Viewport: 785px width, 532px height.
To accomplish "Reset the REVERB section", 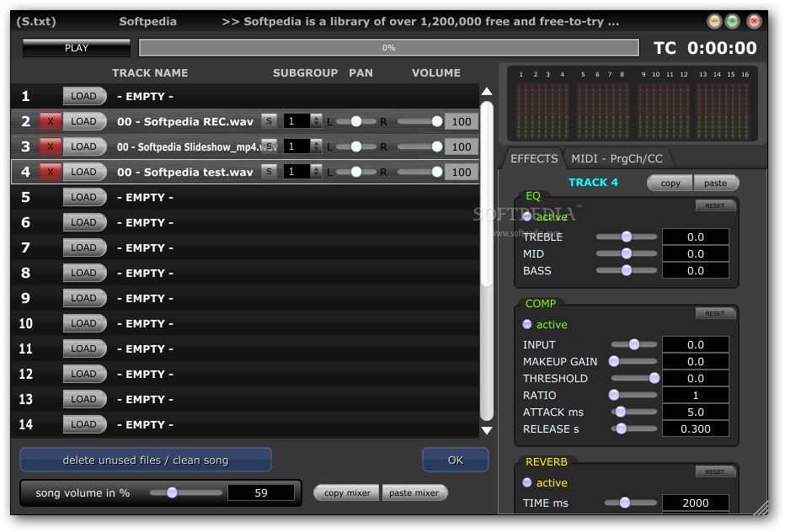I will click(715, 471).
